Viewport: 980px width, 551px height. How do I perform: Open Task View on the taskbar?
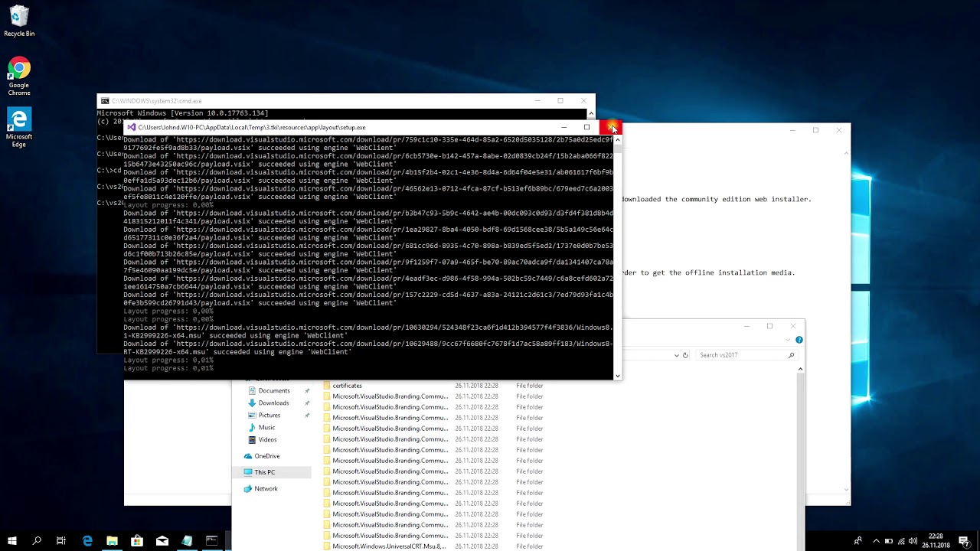coord(61,541)
